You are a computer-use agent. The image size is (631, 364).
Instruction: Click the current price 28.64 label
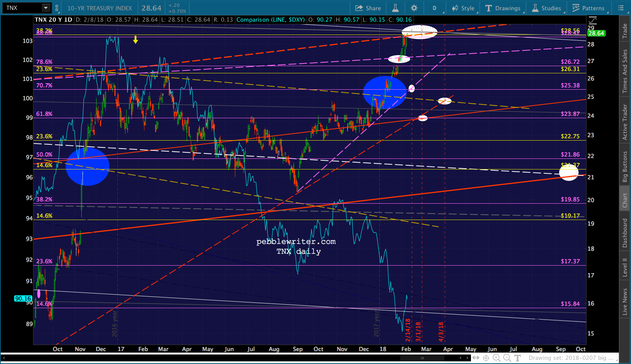point(596,33)
